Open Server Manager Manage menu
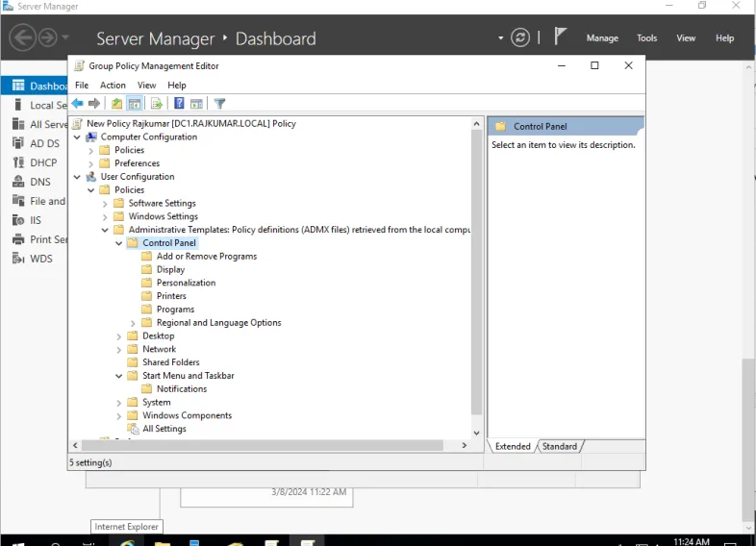 click(x=602, y=38)
